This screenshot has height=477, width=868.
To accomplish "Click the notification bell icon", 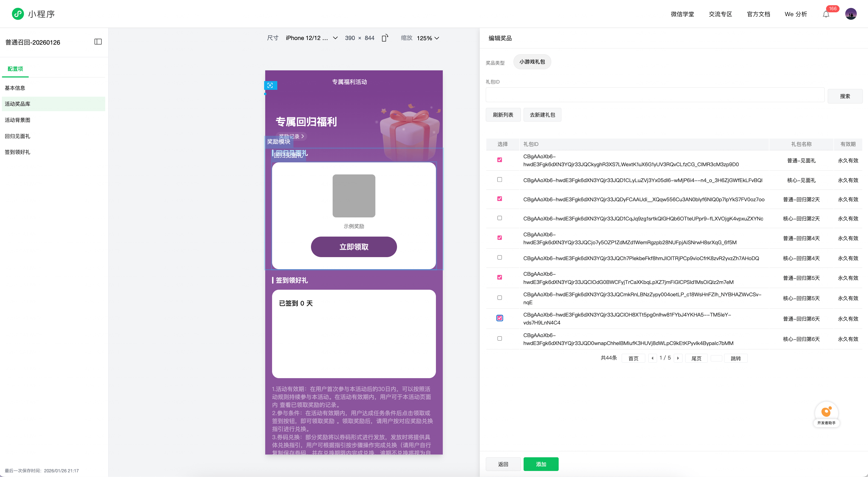I will (826, 14).
